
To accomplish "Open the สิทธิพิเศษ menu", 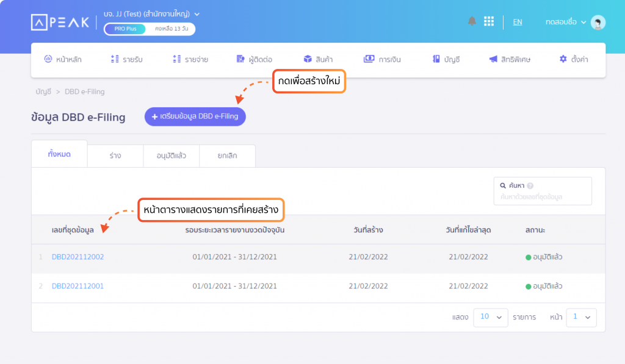I will point(510,59).
